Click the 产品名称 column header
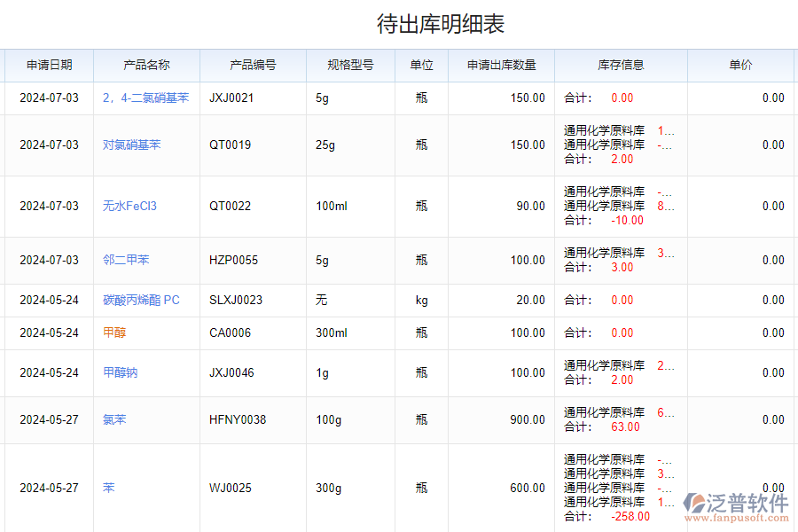This screenshot has width=798, height=532. [146, 66]
